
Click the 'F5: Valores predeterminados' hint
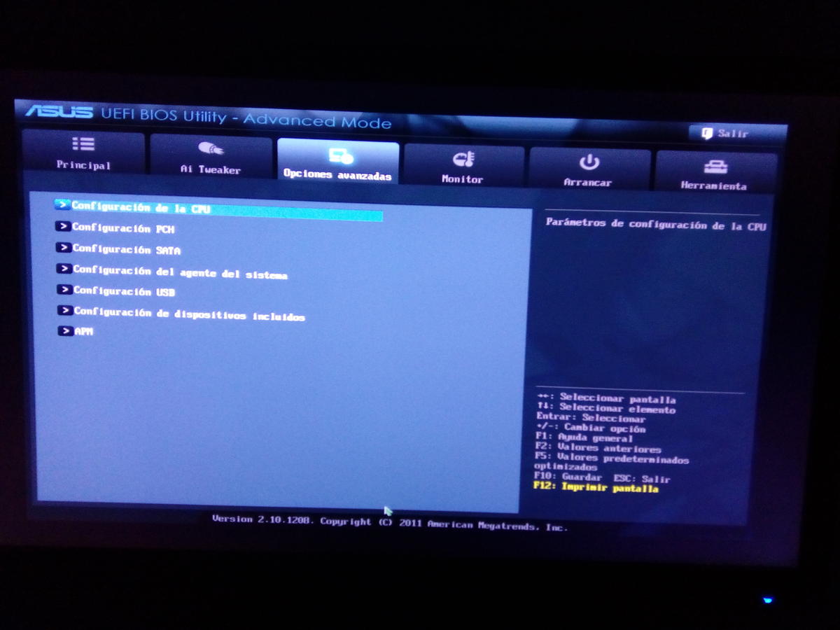612,458
